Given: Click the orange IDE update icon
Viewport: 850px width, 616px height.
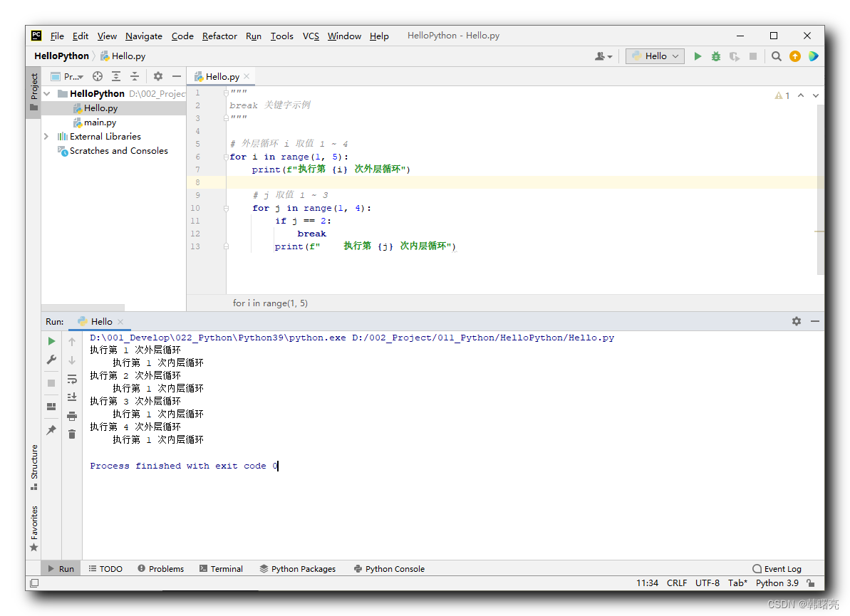Looking at the screenshot, I should pos(794,56).
